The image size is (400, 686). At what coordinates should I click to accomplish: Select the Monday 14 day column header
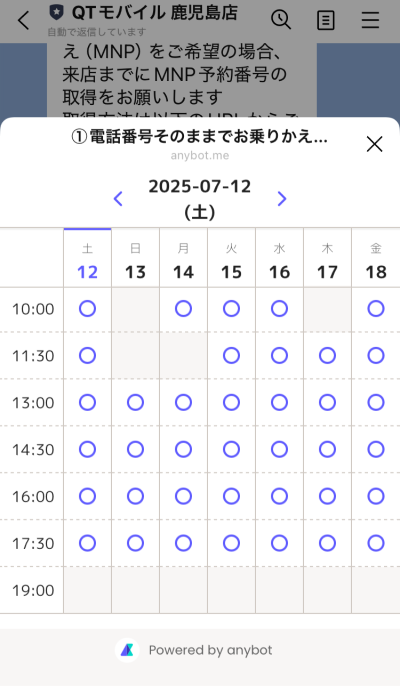click(x=183, y=258)
